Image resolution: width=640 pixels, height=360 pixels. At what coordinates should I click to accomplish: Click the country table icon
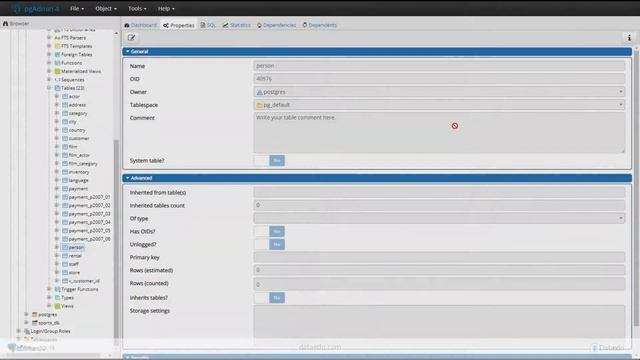(65, 130)
